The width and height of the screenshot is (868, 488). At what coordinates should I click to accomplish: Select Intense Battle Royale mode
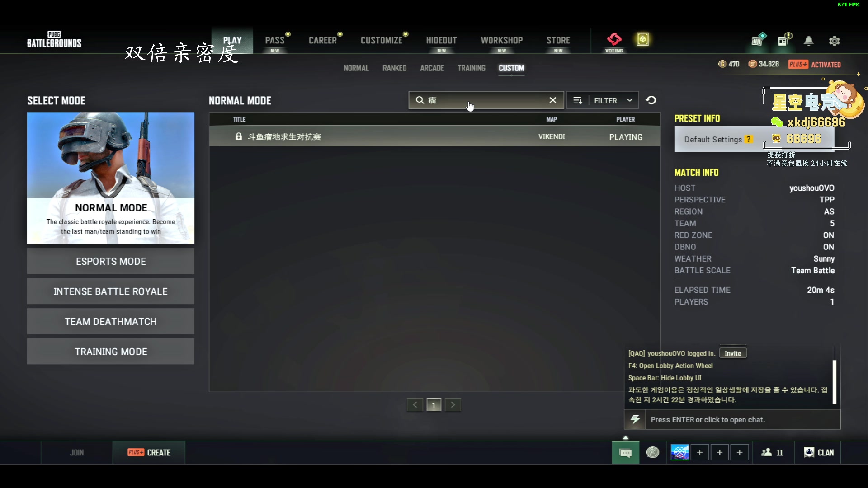pyautogui.click(x=111, y=291)
